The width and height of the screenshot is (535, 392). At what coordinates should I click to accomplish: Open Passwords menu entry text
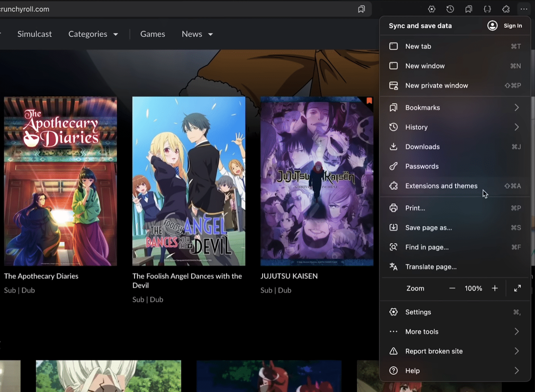[x=422, y=166]
